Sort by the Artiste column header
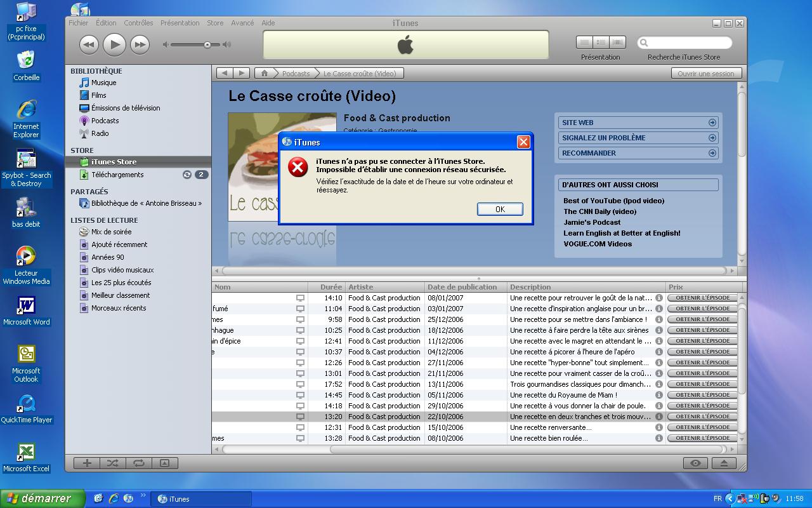This screenshot has height=508, width=812. tap(384, 287)
